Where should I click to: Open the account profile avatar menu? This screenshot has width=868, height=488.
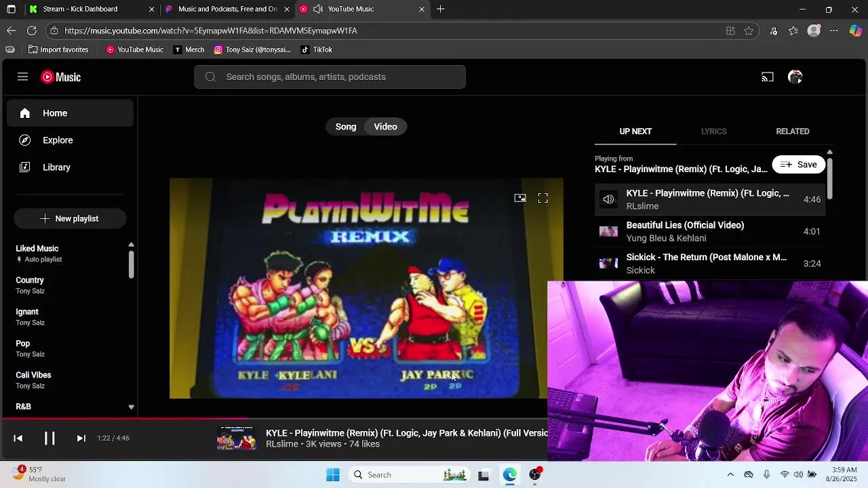pos(795,77)
